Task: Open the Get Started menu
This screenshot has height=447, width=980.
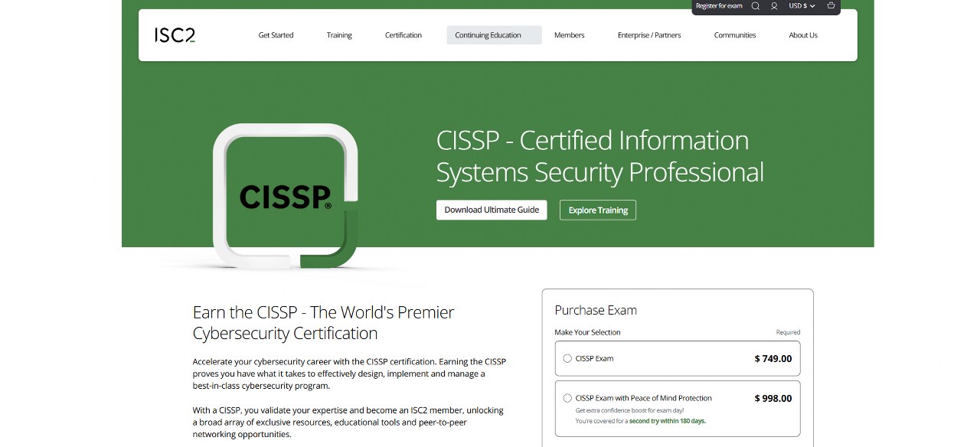Action: pyautogui.click(x=276, y=35)
